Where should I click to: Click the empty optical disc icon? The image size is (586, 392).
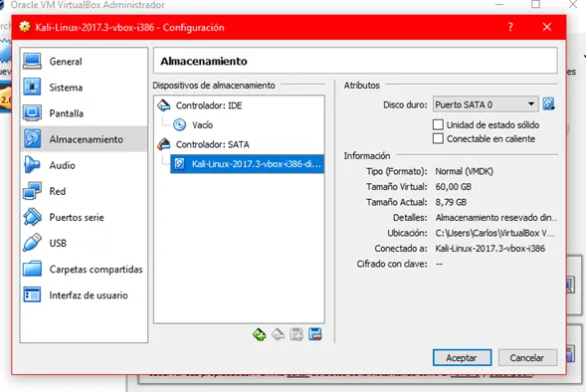pos(180,124)
